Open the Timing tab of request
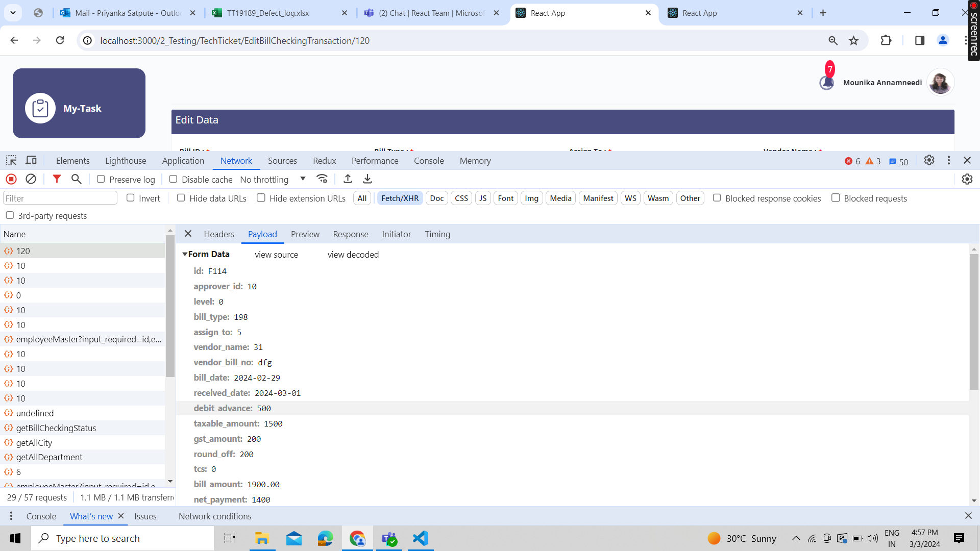Screen dimensions: 980x551 tap(437, 234)
